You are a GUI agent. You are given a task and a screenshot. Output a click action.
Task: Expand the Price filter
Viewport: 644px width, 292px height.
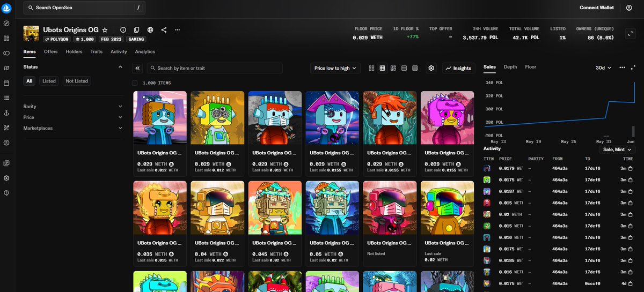[x=73, y=117]
